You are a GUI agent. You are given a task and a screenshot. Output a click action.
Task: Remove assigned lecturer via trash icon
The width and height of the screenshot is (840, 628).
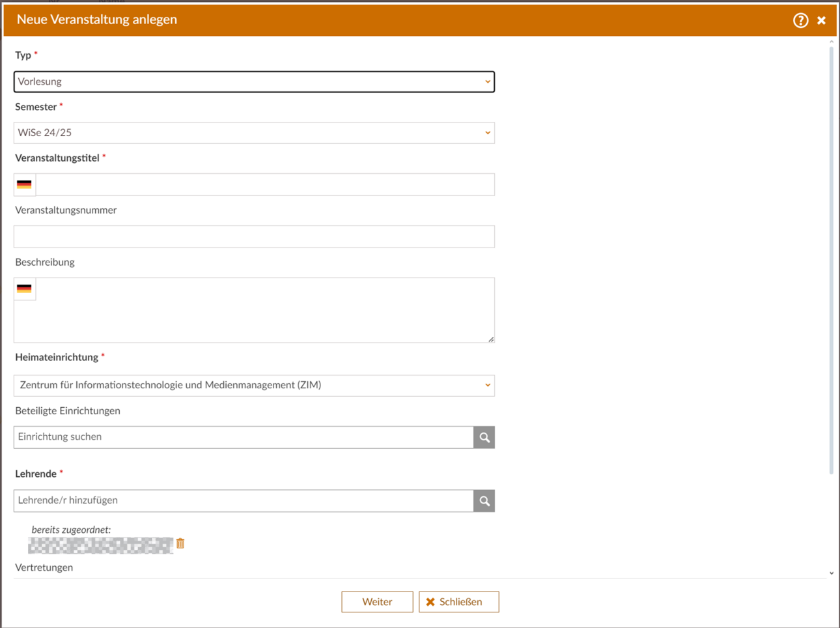(x=180, y=543)
